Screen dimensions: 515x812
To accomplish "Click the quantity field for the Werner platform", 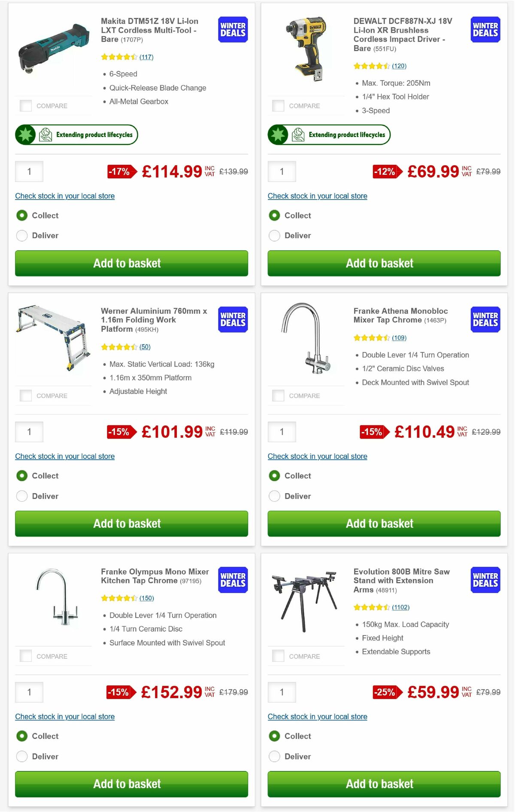I will pos(29,432).
